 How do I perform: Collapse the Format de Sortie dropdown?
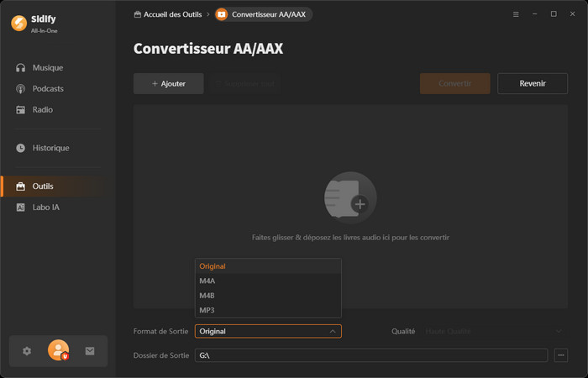coord(333,331)
